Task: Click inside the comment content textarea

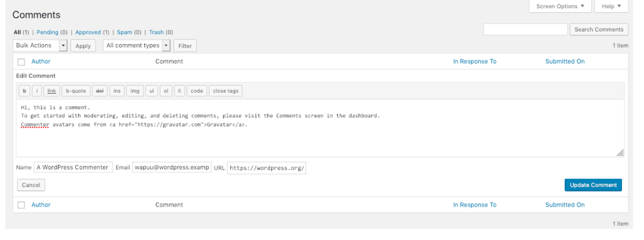Action: (320, 128)
